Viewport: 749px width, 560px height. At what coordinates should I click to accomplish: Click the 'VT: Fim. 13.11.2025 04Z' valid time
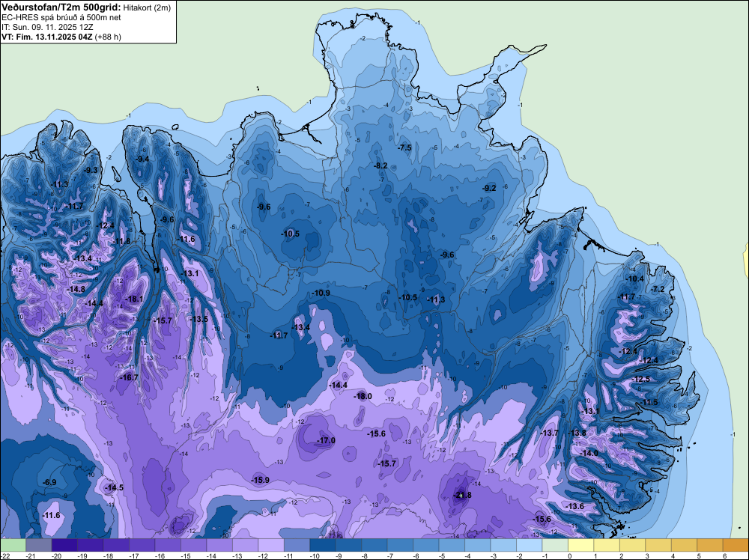(x=46, y=37)
